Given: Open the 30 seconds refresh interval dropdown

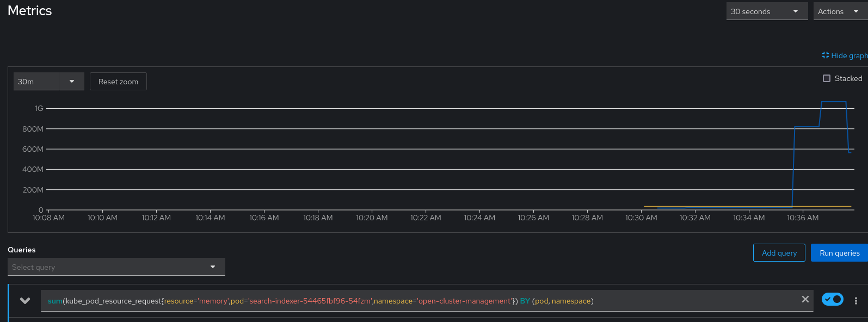Looking at the screenshot, I should pyautogui.click(x=766, y=11).
